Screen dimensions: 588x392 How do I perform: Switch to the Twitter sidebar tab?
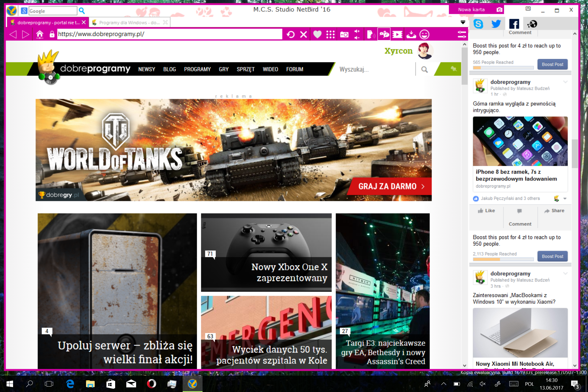pyautogui.click(x=496, y=24)
